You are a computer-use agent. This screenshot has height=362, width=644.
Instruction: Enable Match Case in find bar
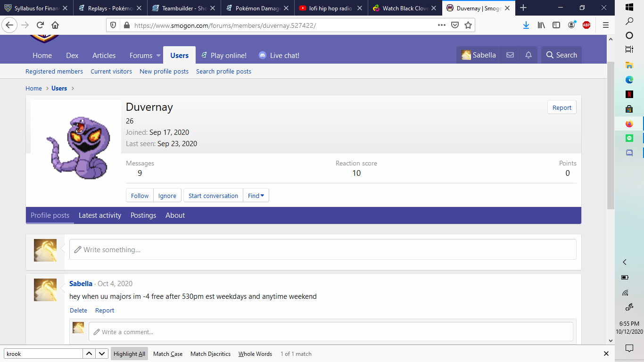coord(168,354)
